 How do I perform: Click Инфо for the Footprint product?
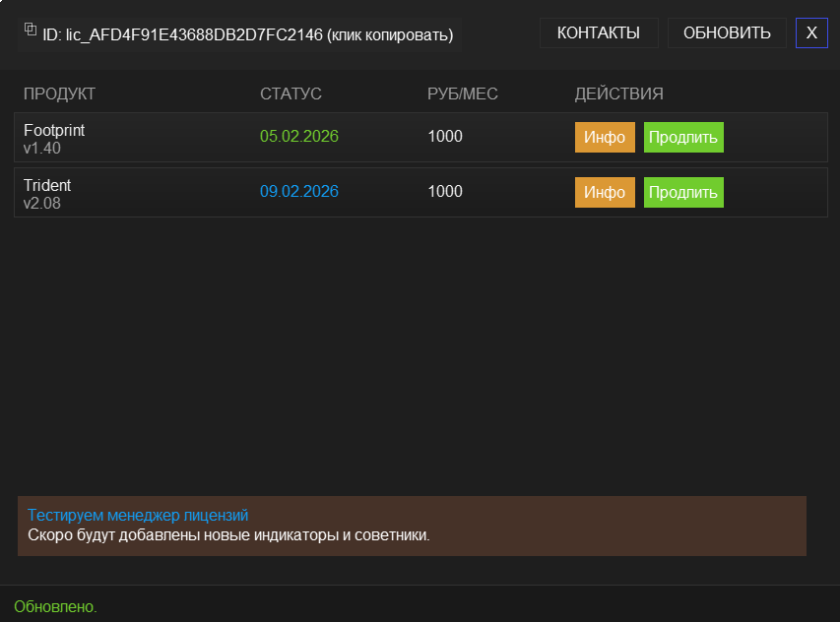(x=604, y=137)
